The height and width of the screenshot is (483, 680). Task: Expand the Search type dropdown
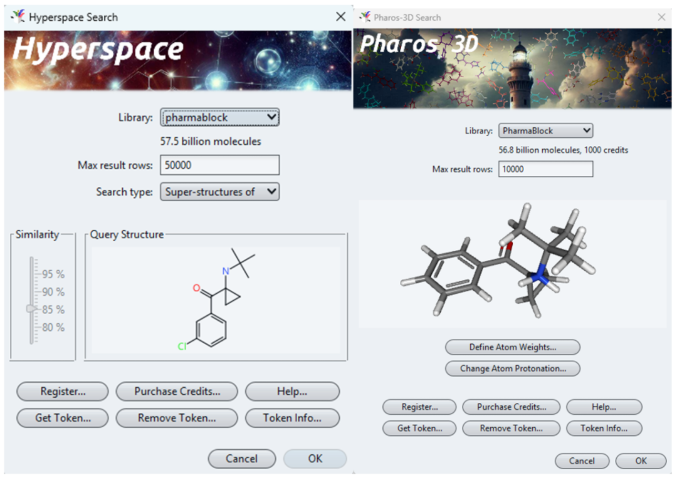click(x=220, y=191)
